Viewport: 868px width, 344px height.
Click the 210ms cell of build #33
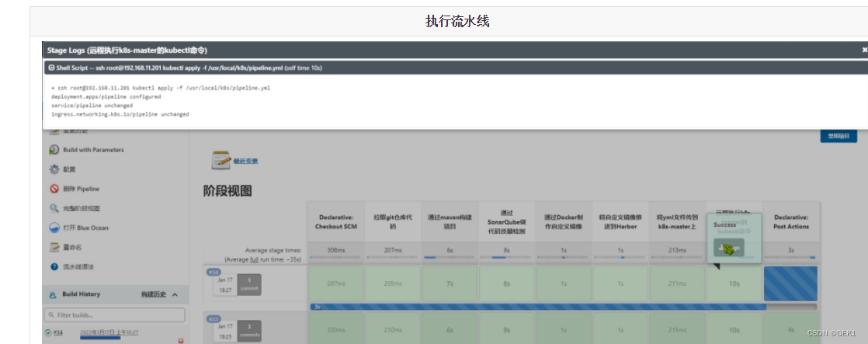393,329
